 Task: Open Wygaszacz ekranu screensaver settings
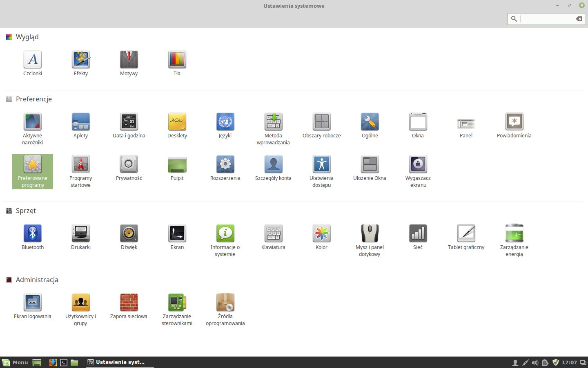418,172
